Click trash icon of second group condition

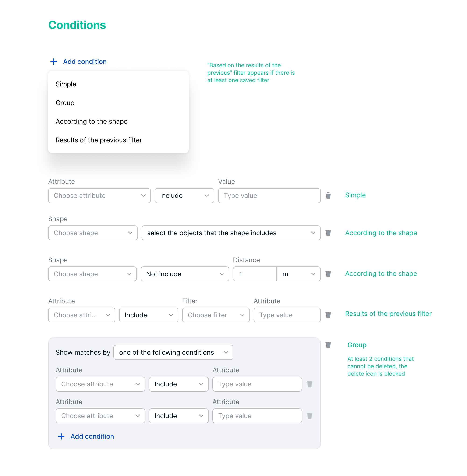coord(310,416)
